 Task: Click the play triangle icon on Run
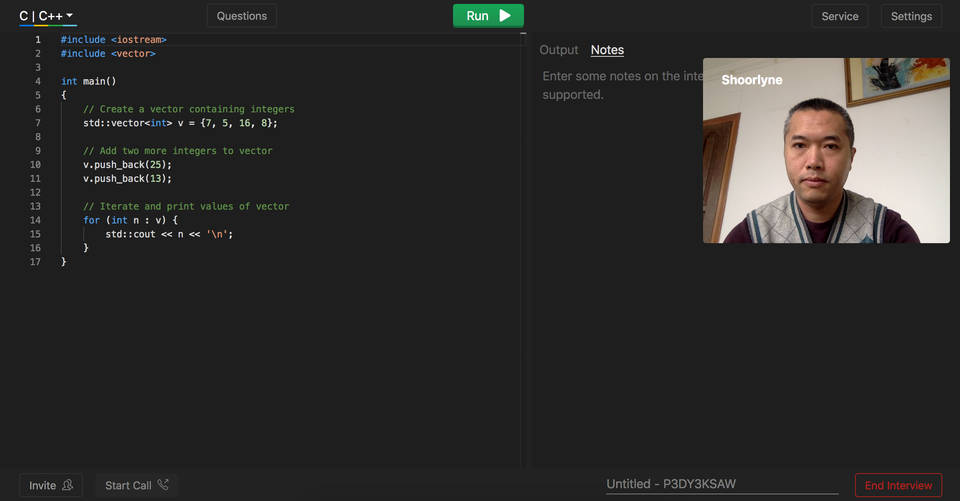click(x=505, y=16)
